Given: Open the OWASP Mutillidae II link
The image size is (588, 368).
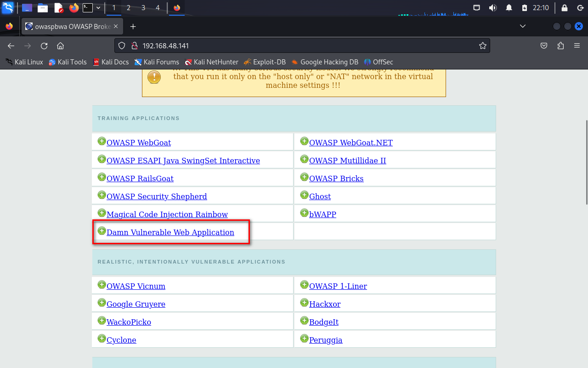Looking at the screenshot, I should pos(348,161).
